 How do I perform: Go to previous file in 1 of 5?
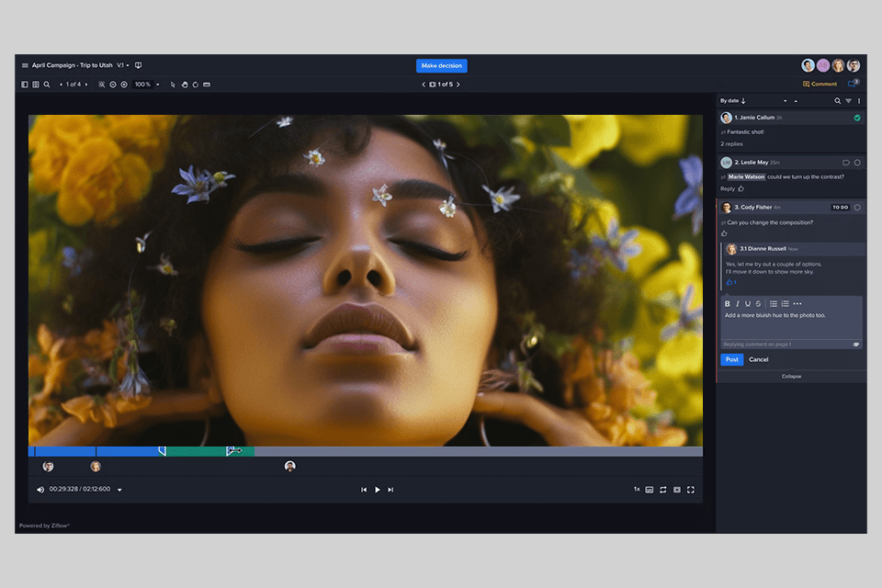point(424,85)
